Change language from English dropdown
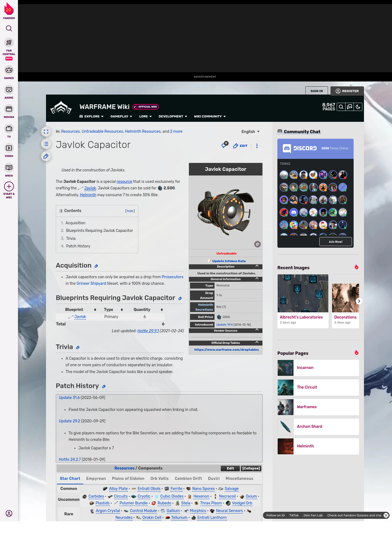This screenshot has width=392, height=545. coord(250,132)
